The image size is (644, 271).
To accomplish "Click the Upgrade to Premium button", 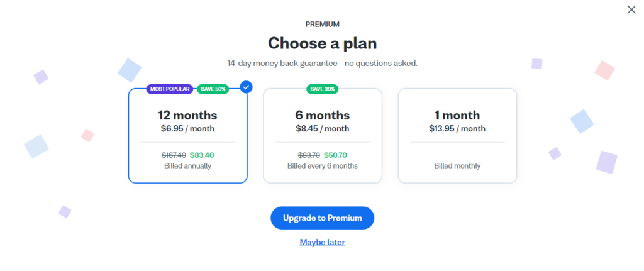I will click(x=323, y=218).
